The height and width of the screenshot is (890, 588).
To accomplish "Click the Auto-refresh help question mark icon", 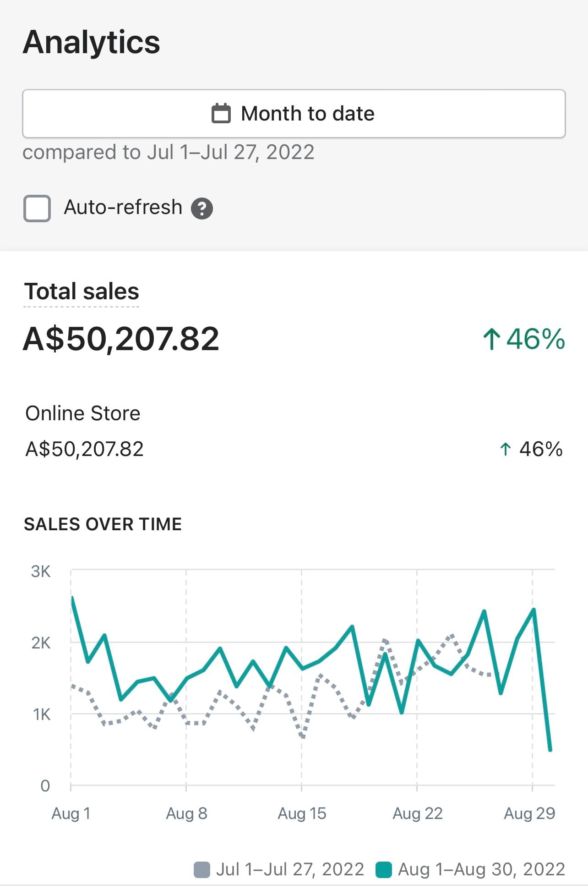I will coord(202,209).
